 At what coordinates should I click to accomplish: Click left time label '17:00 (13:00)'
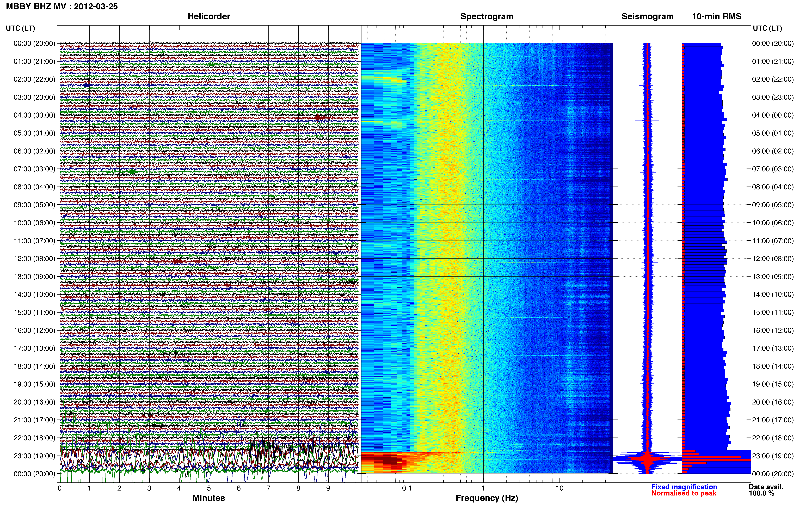click(x=34, y=348)
